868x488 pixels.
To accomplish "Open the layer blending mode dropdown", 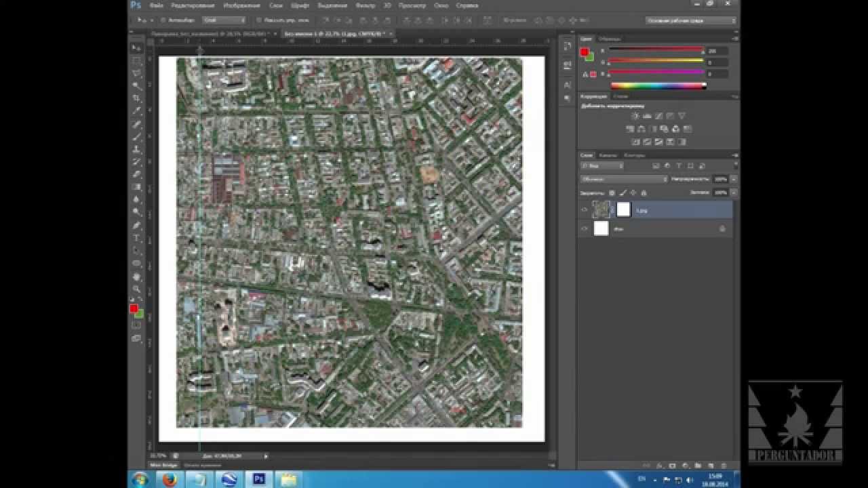I will point(624,179).
